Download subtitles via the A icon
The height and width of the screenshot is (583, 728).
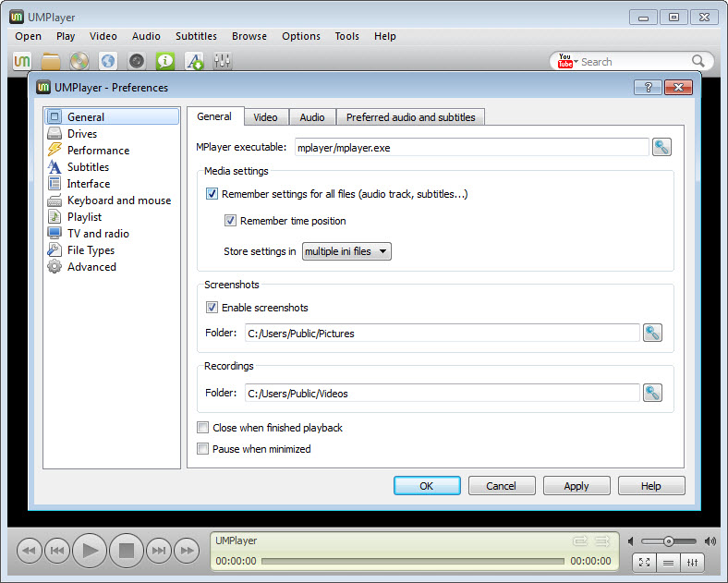194,61
